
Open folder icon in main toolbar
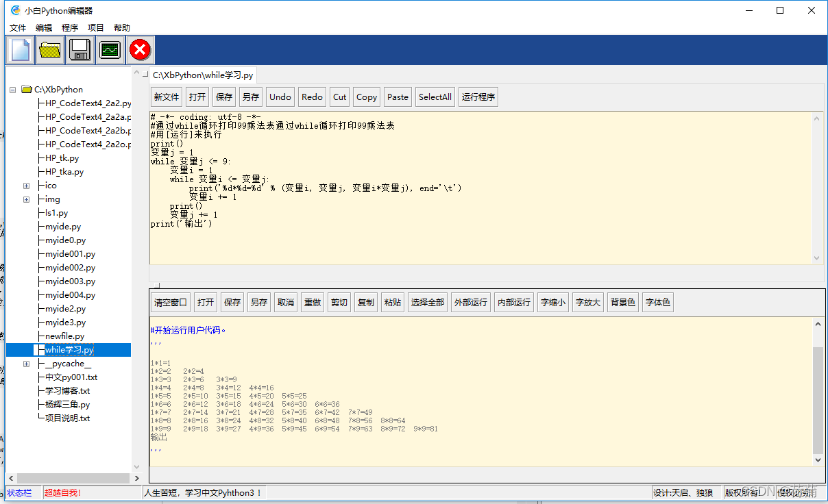[x=50, y=51]
